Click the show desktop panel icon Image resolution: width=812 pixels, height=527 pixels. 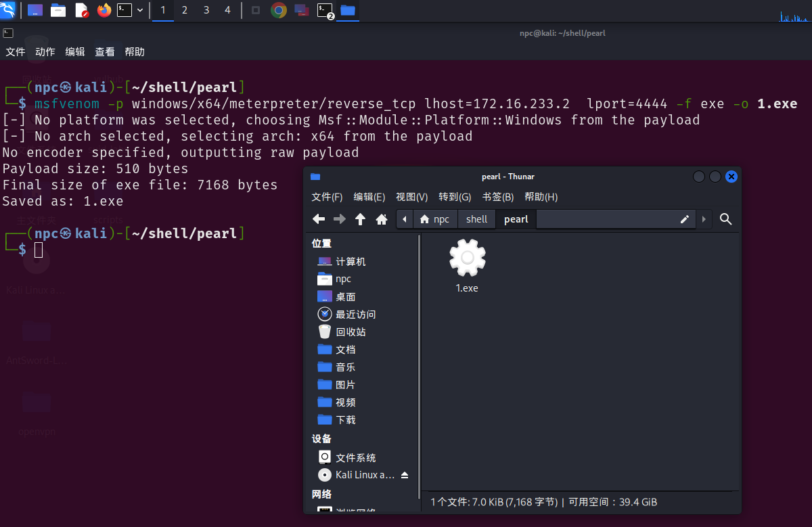tap(35, 10)
